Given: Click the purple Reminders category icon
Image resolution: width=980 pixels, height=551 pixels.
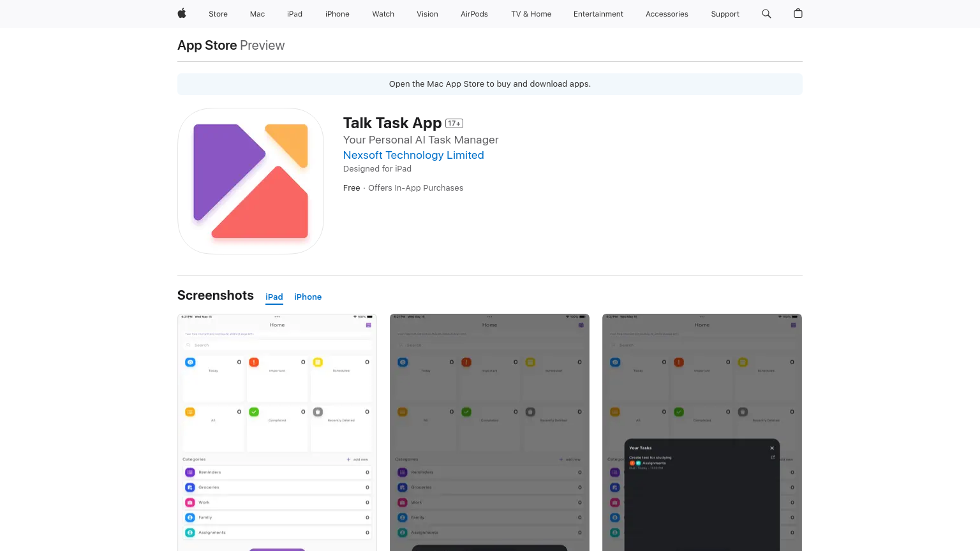Looking at the screenshot, I should (x=190, y=472).
